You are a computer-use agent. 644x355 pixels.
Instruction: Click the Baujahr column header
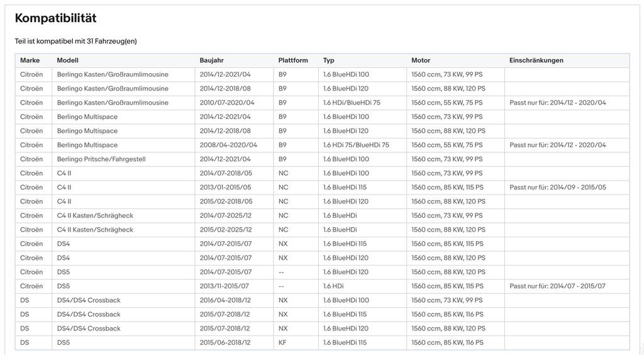pyautogui.click(x=212, y=60)
